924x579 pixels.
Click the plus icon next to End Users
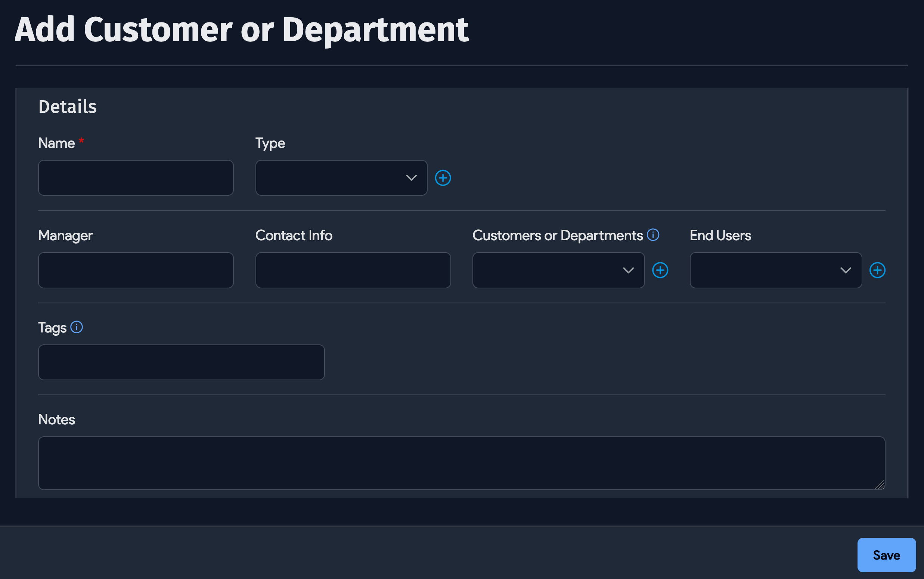pyautogui.click(x=877, y=270)
